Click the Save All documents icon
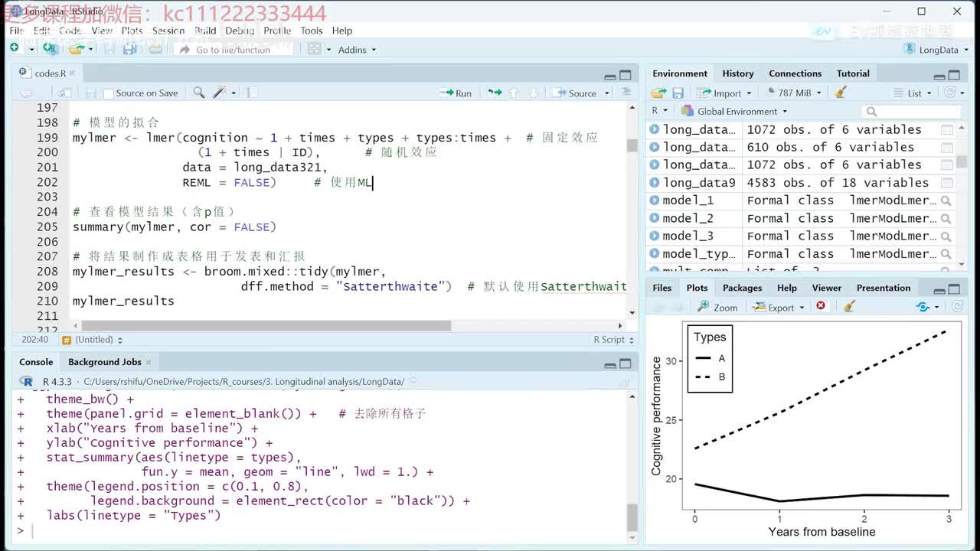This screenshot has height=551, width=980. point(130,49)
